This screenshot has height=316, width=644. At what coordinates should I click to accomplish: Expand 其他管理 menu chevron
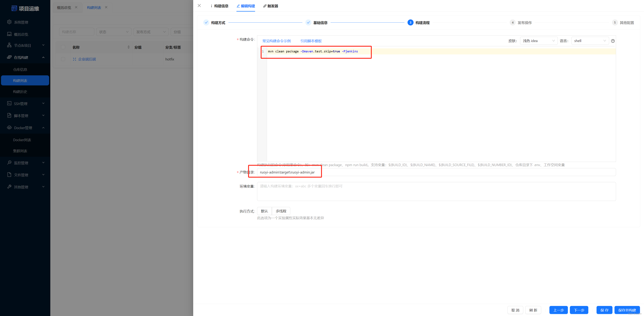[x=43, y=187]
